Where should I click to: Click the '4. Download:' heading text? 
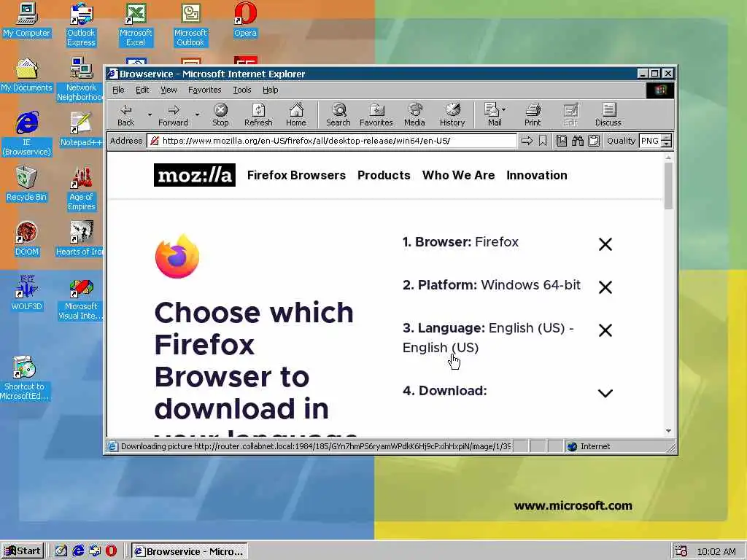point(444,391)
